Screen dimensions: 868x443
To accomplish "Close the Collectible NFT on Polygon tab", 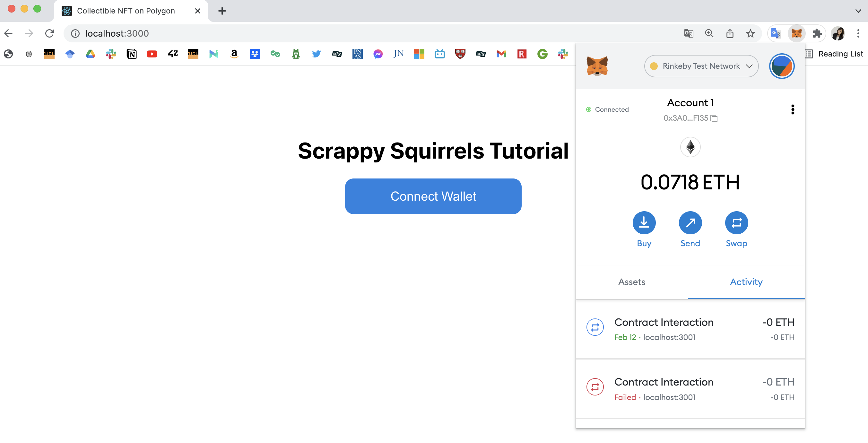I will [197, 11].
